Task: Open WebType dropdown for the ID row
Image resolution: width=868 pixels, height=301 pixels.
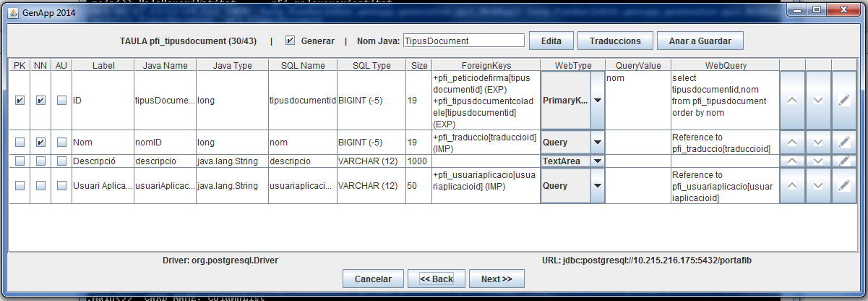Action: click(x=597, y=101)
